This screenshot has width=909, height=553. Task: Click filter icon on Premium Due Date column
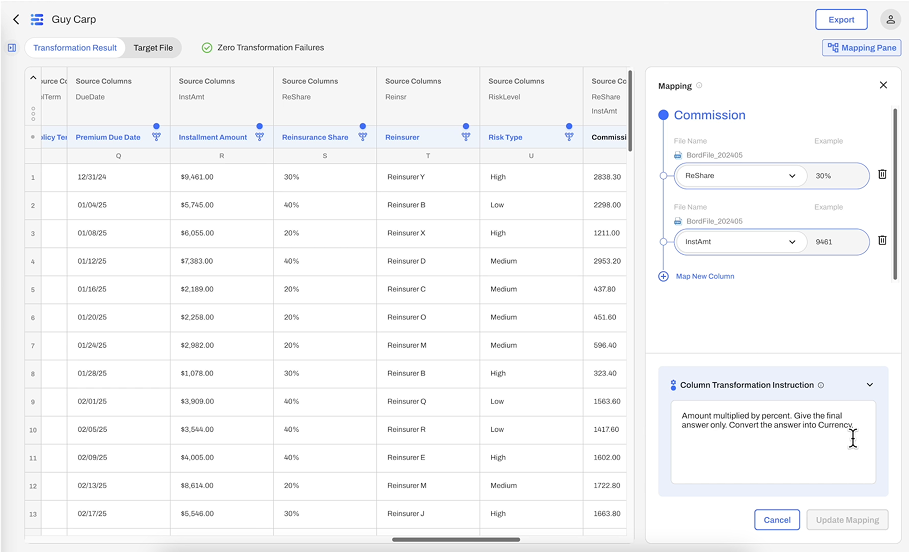[x=156, y=137]
